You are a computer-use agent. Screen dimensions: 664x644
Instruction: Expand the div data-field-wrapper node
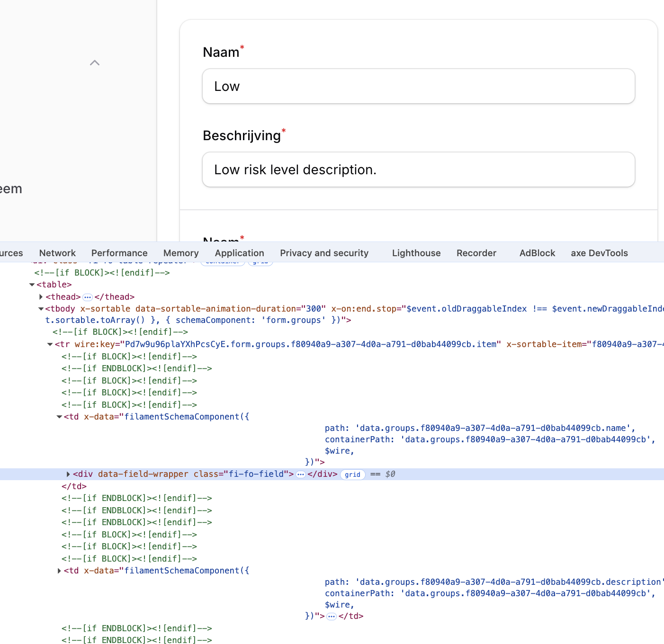[x=68, y=474]
